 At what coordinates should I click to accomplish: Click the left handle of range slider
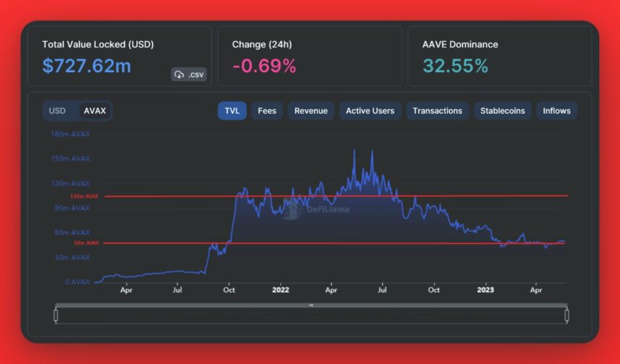56,315
